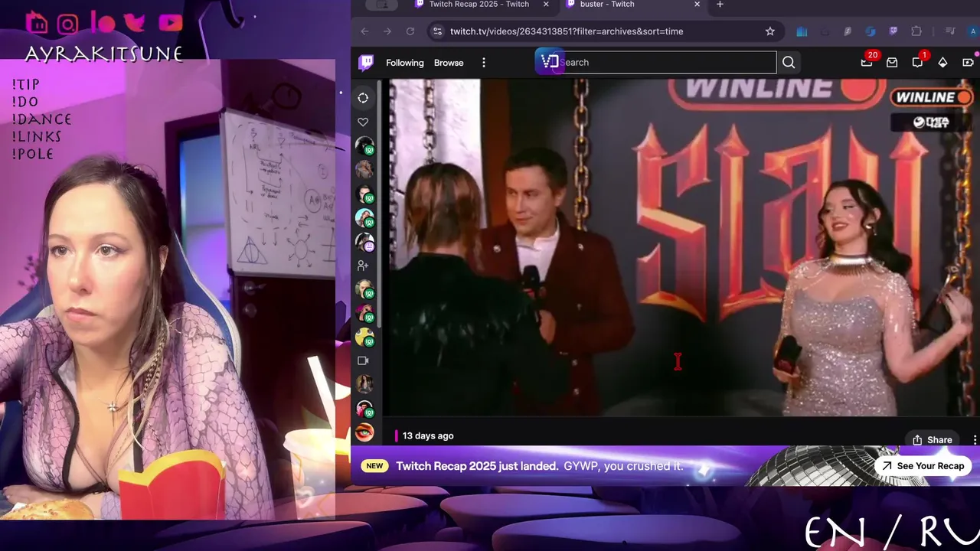The width and height of the screenshot is (980, 551).
Task: Switch to Twitch Recap 2025 tab
Action: click(479, 5)
